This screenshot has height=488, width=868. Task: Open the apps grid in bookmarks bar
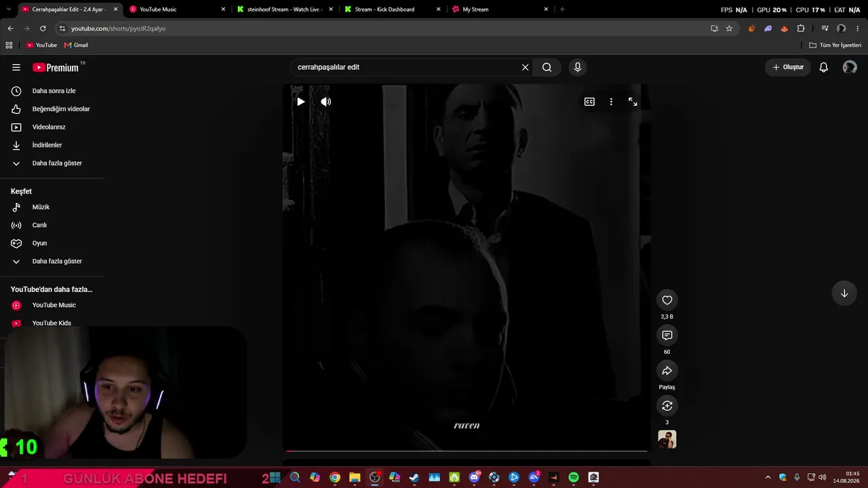[9, 45]
